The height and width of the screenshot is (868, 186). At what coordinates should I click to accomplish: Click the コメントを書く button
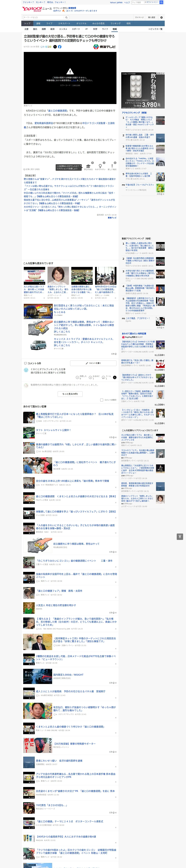pos(93,363)
